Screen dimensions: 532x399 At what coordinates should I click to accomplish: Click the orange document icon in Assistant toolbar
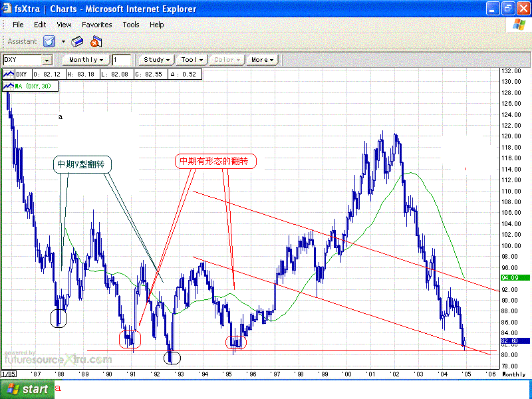point(95,41)
